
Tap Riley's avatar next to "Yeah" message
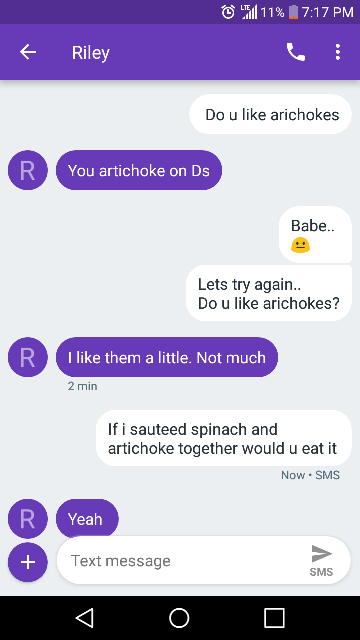click(x=28, y=519)
